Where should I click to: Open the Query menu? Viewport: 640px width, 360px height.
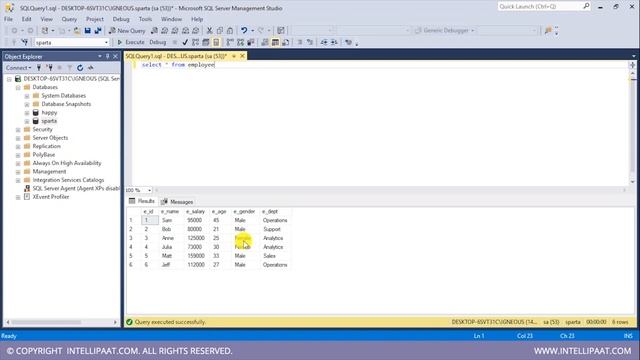click(69, 19)
